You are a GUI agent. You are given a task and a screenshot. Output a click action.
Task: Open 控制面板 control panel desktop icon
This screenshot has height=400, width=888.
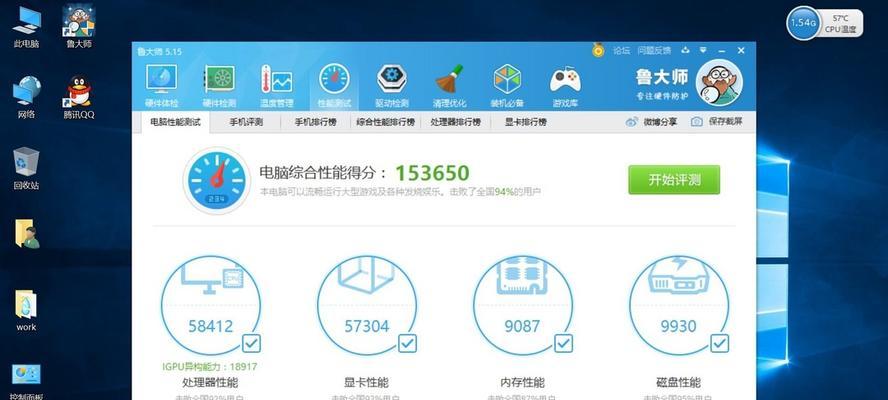[x=27, y=381]
